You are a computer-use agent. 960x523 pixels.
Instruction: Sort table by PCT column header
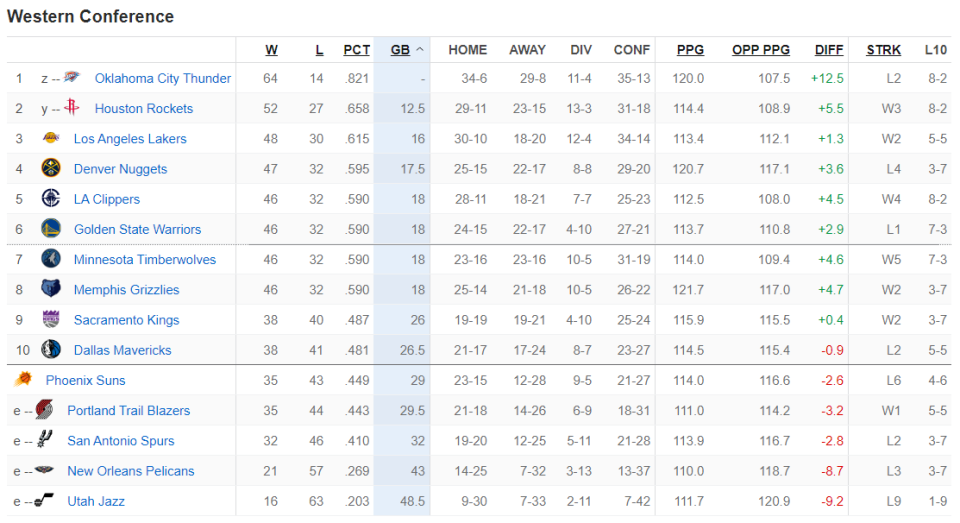tap(356, 50)
